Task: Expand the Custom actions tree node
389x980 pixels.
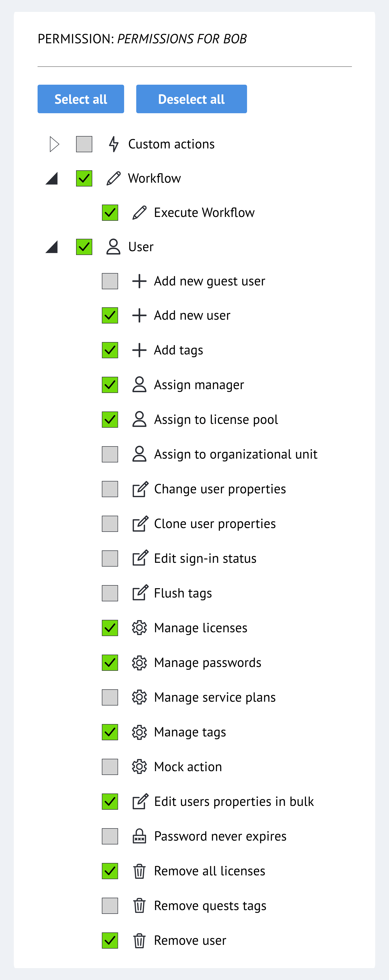Action: pos(54,144)
